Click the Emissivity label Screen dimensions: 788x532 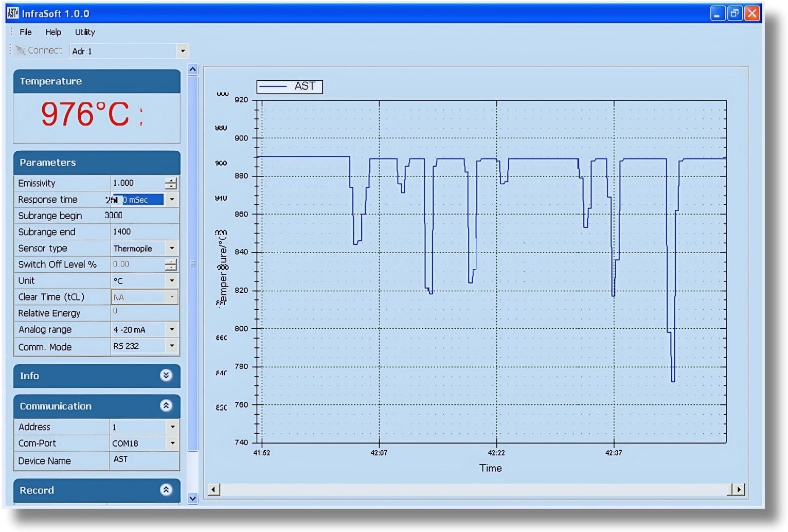(37, 183)
